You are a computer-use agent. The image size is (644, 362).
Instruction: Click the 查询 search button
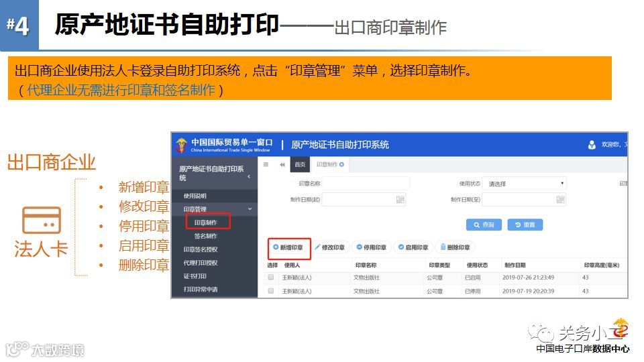[484, 225]
